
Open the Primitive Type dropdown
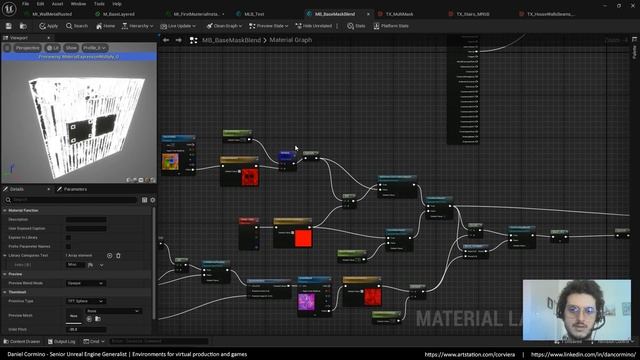click(x=86, y=301)
